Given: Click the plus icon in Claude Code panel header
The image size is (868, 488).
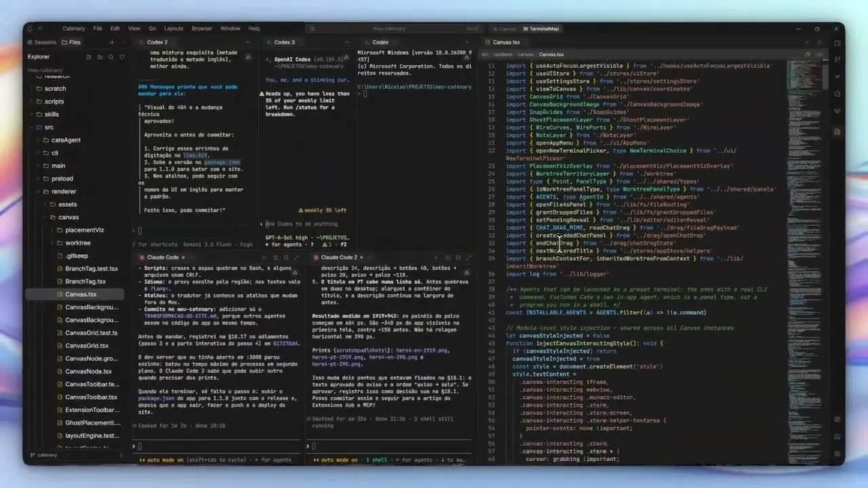Looking at the screenshot, I should (265, 258).
